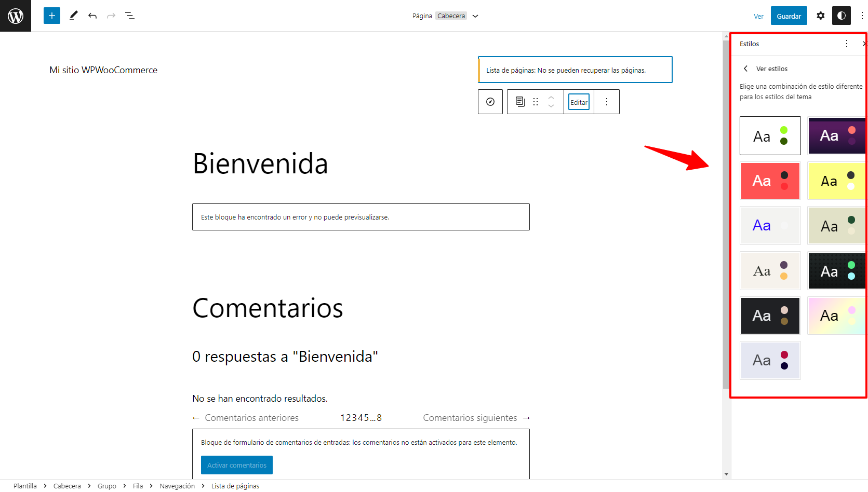Click the scrollbar up arrow
868x492 pixels.
(726, 36)
